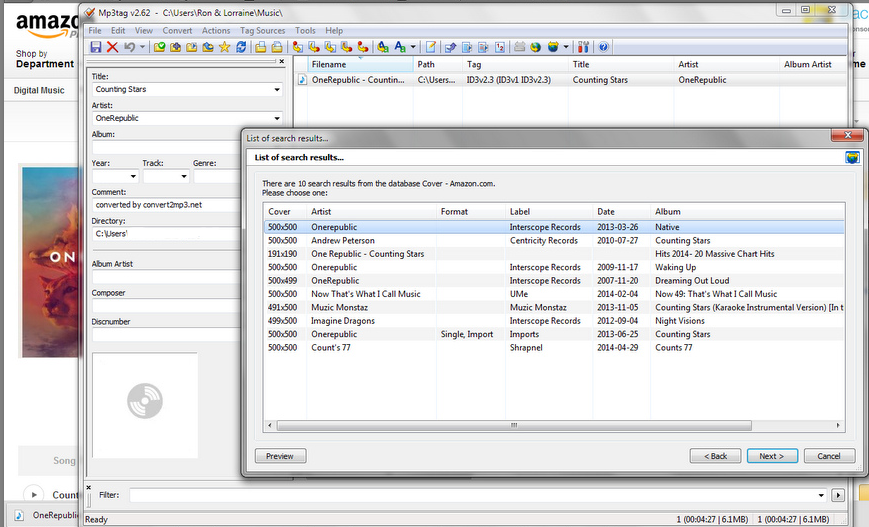Viewport: 869px width, 527px height.
Task: Select the Imagine Dragons result row
Action: click(x=554, y=321)
